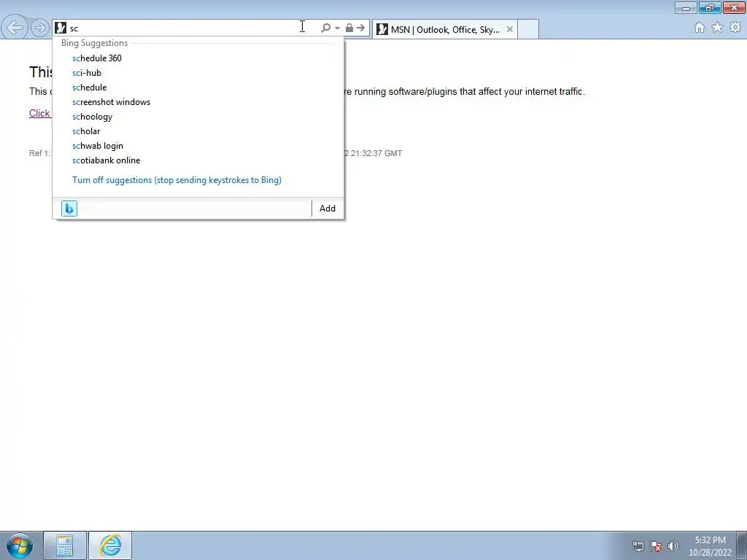The height and width of the screenshot is (560, 747).
Task: Go back with the browser Back arrow
Action: click(15, 28)
